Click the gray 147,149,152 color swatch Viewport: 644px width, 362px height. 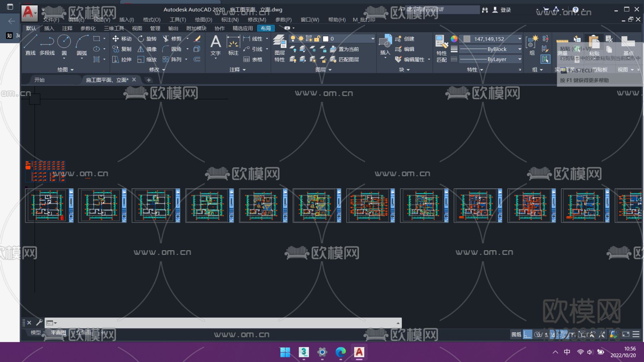pos(467,39)
